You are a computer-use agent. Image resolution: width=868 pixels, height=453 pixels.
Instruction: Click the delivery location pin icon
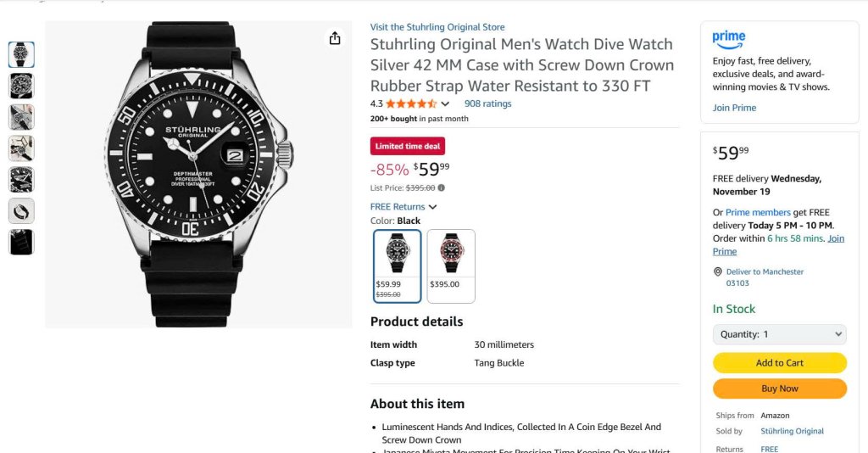point(717,272)
